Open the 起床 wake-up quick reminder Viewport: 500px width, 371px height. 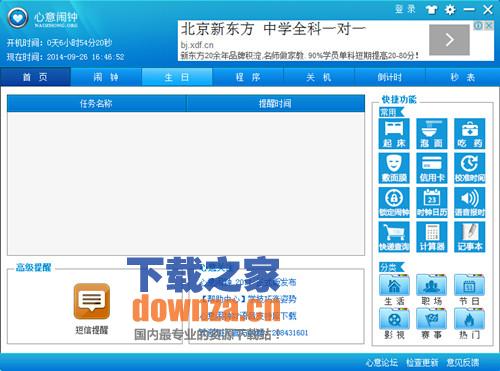394,134
